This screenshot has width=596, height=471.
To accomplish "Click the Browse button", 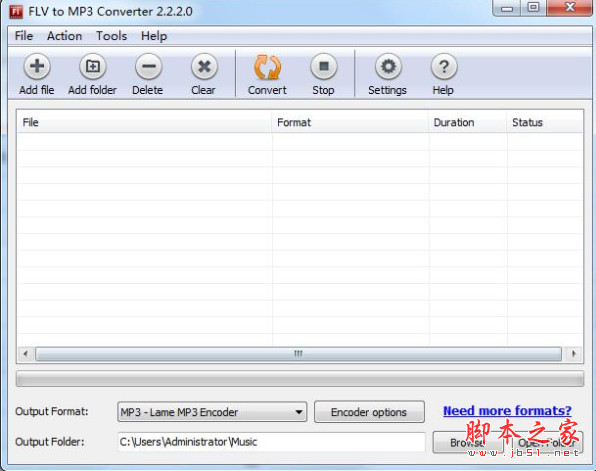I will (x=468, y=442).
